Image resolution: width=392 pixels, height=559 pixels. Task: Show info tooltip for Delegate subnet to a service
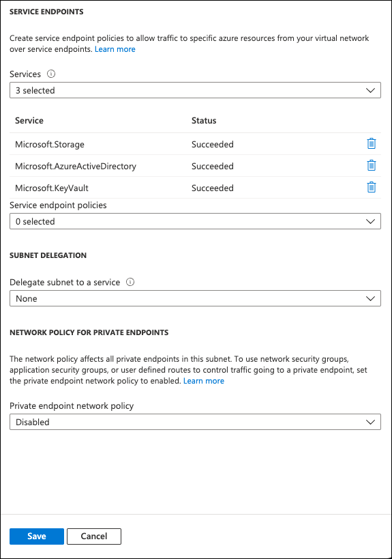130,282
